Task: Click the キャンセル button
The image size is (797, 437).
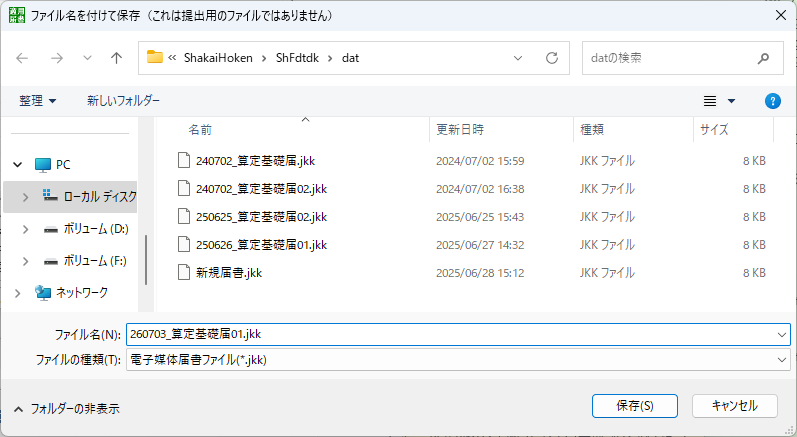Action: (x=734, y=406)
